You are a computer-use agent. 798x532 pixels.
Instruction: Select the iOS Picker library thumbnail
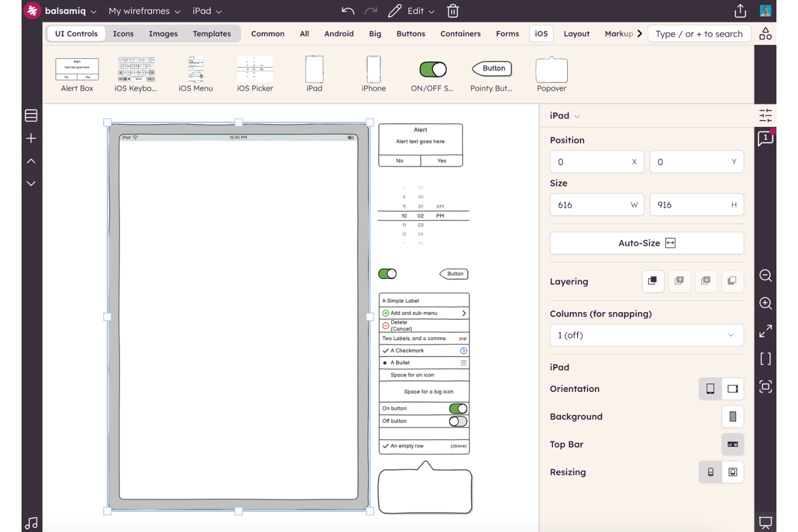[x=255, y=74]
